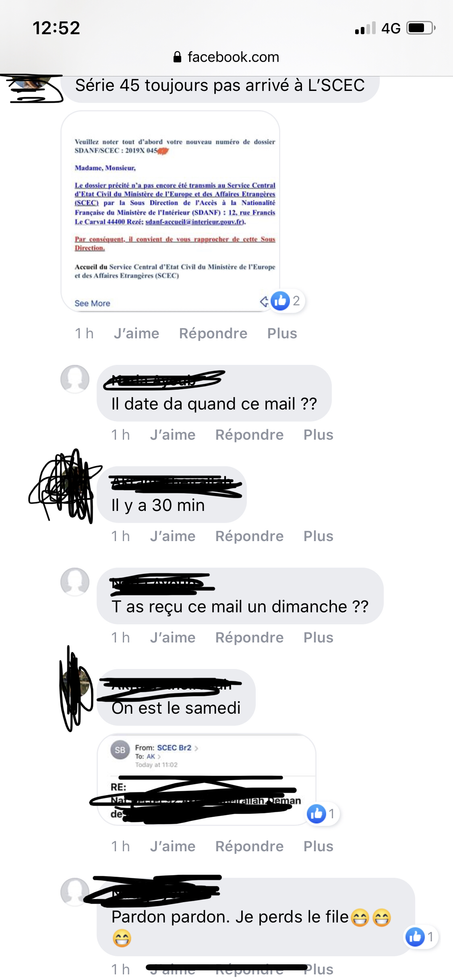Screen dimensions: 453x980
Task: Tap J'aime under 'Il date da quand ce mail'
Action: click(173, 434)
